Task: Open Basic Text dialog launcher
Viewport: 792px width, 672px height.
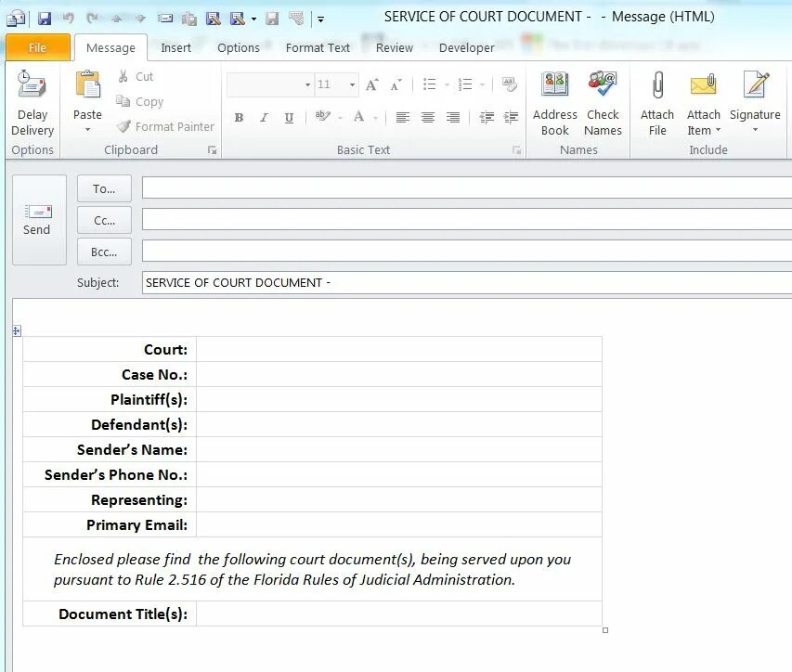Action: (516, 150)
